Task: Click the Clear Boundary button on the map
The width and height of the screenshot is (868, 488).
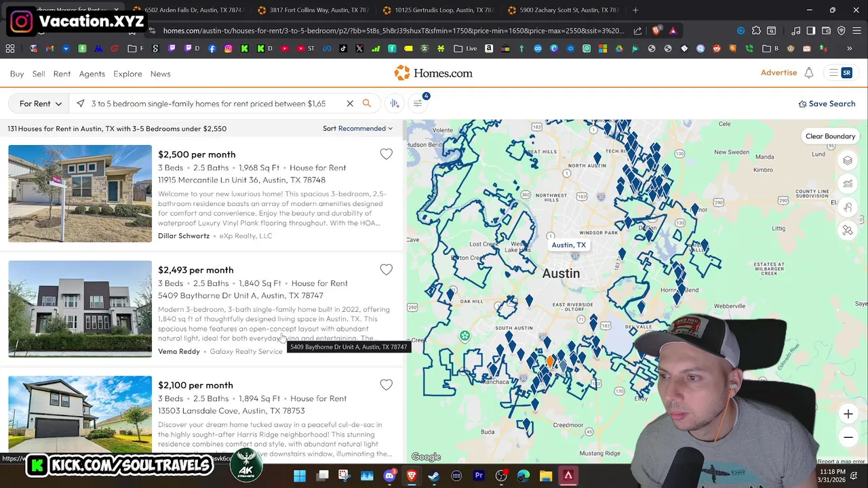Action: click(830, 136)
